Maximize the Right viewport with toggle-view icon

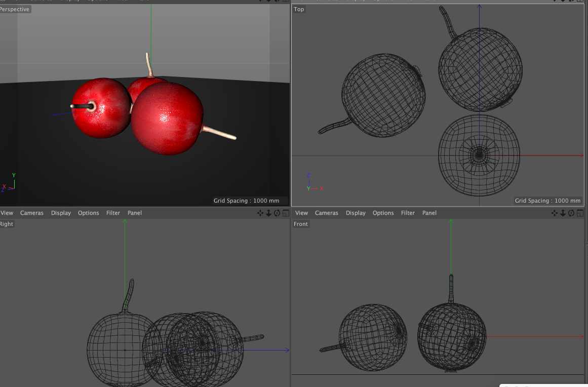point(286,213)
